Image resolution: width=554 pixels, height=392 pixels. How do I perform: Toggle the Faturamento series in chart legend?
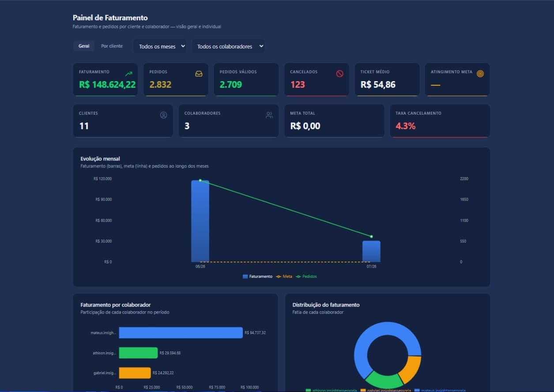click(258, 276)
